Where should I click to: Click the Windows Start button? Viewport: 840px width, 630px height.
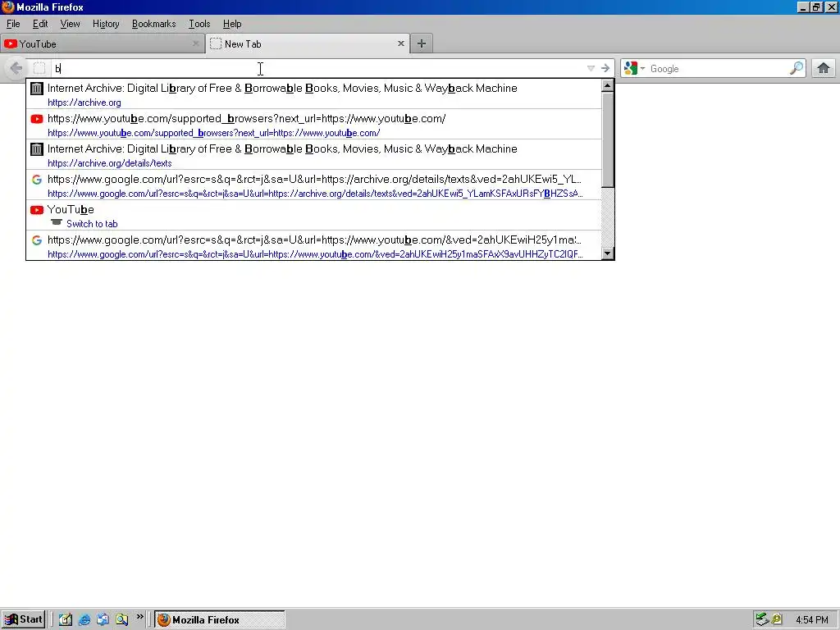pos(23,619)
